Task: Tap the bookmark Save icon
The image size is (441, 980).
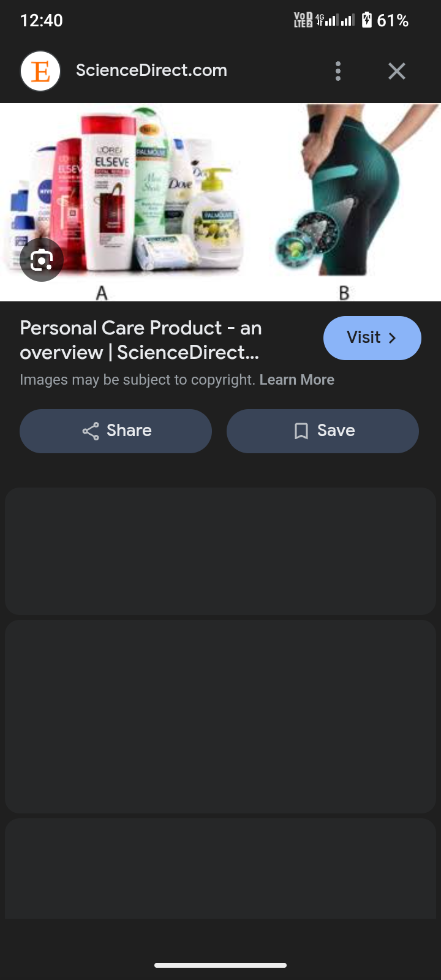Action: 301,431
